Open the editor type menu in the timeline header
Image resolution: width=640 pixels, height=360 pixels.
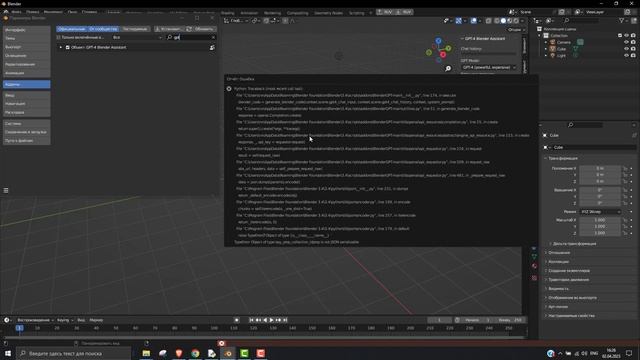click(8, 320)
